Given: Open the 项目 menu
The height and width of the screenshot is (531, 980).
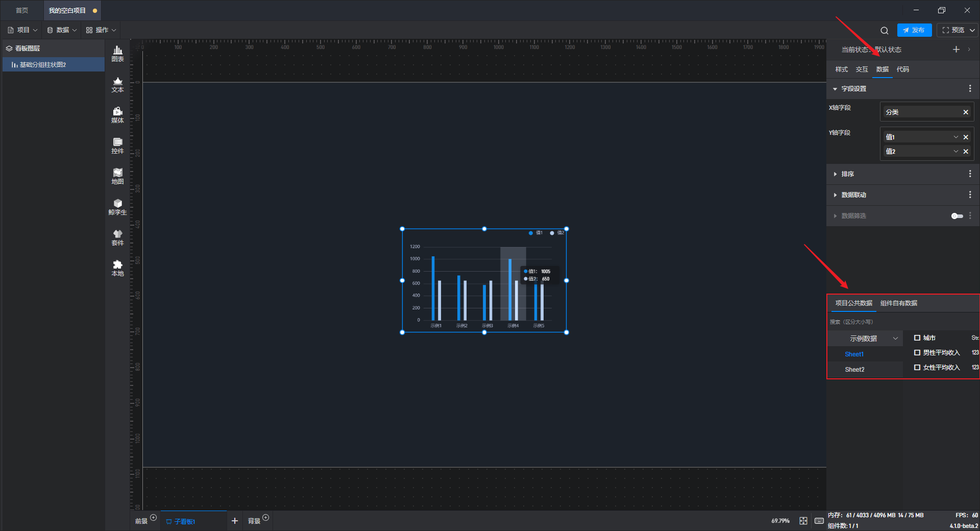Looking at the screenshot, I should tap(22, 30).
